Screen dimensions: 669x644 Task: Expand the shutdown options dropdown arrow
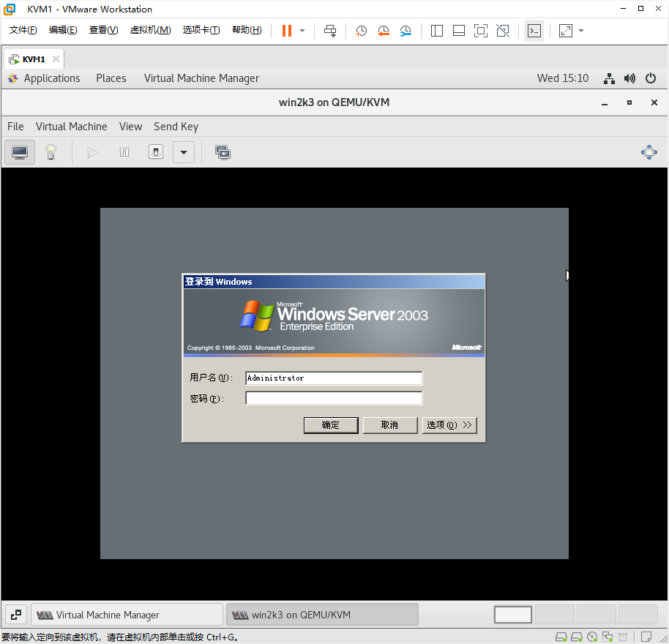184,152
